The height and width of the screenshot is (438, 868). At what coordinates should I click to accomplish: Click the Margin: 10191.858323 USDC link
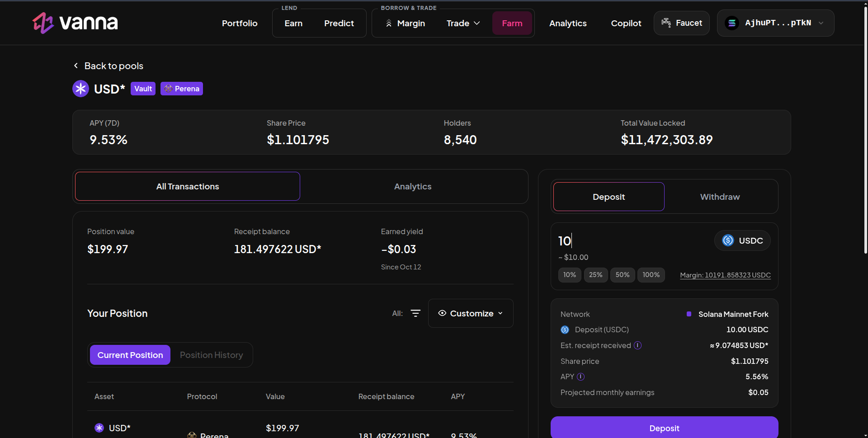click(x=725, y=275)
